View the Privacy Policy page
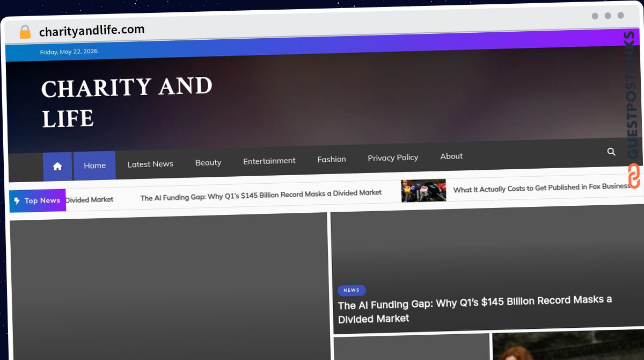The height and width of the screenshot is (360, 644). click(393, 157)
